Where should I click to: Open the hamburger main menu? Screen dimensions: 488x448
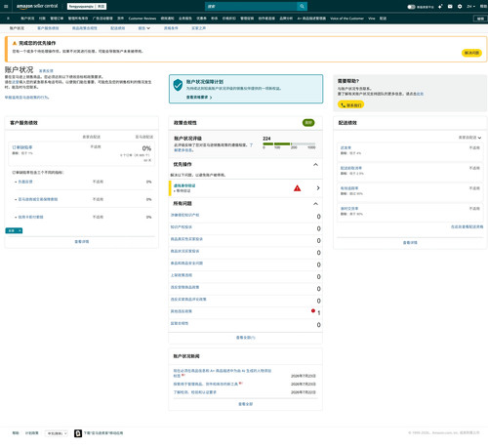[6, 6]
